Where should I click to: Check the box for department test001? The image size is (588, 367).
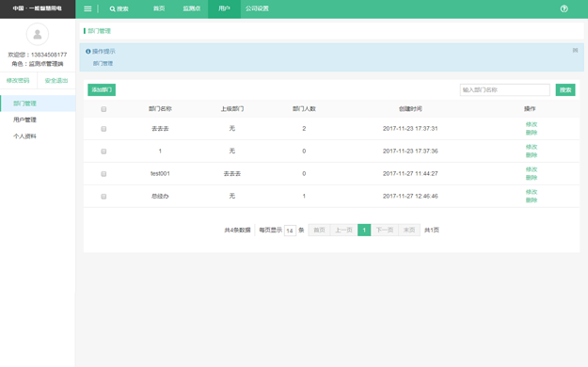pos(103,174)
